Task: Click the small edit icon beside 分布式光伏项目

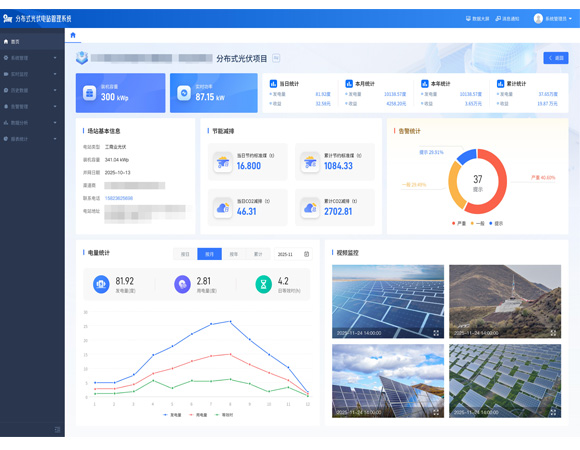Action: 276,58
